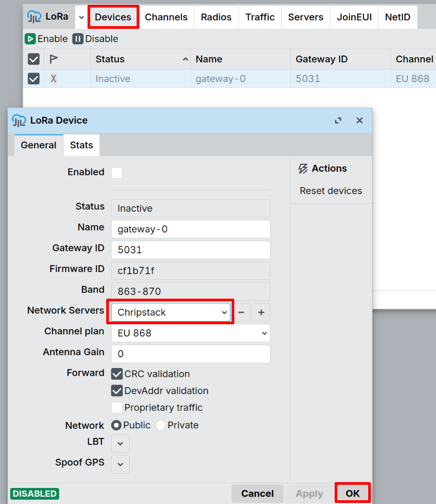Select the Private network radio button
The width and height of the screenshot is (436, 504).
[161, 425]
